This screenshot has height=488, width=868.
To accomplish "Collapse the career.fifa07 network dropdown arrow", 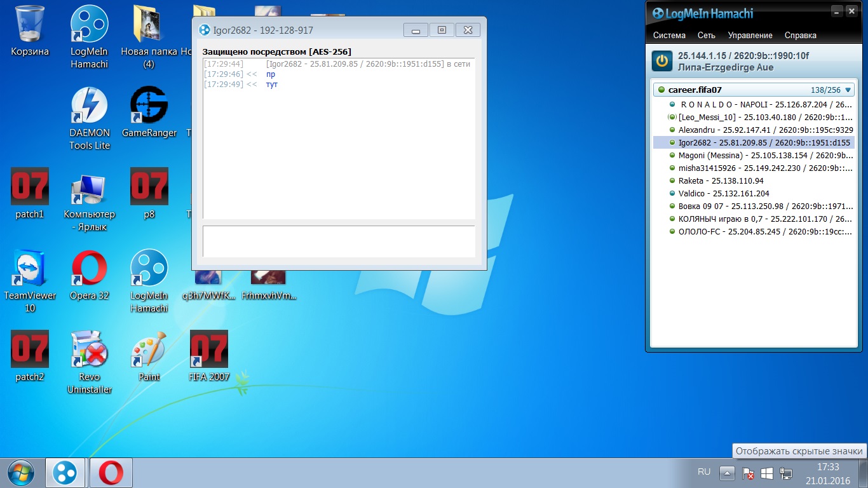I will (x=848, y=90).
